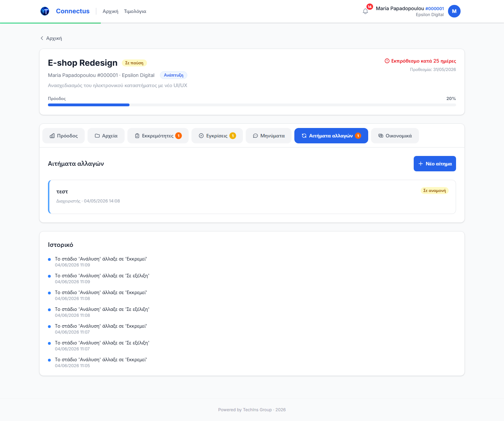Click the refresh icon on Αιτήματα αλλαγών tab
The image size is (504, 421).
click(x=304, y=136)
